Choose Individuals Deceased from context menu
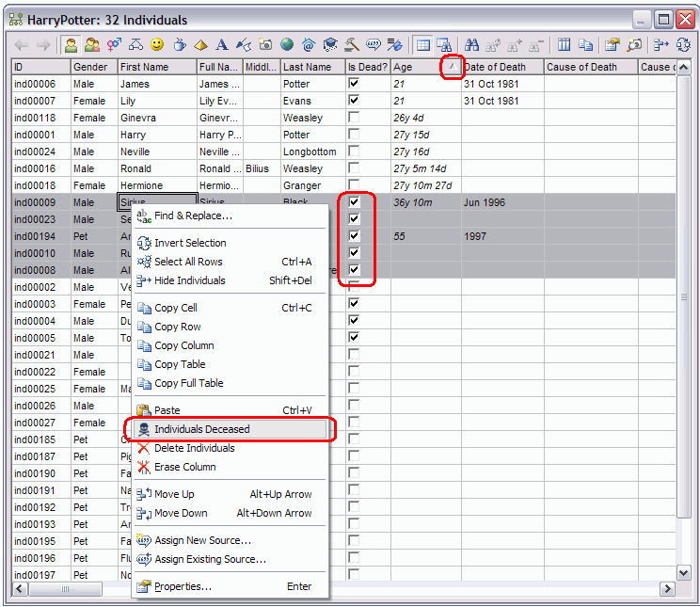This screenshot has height=607, width=700. (202, 429)
